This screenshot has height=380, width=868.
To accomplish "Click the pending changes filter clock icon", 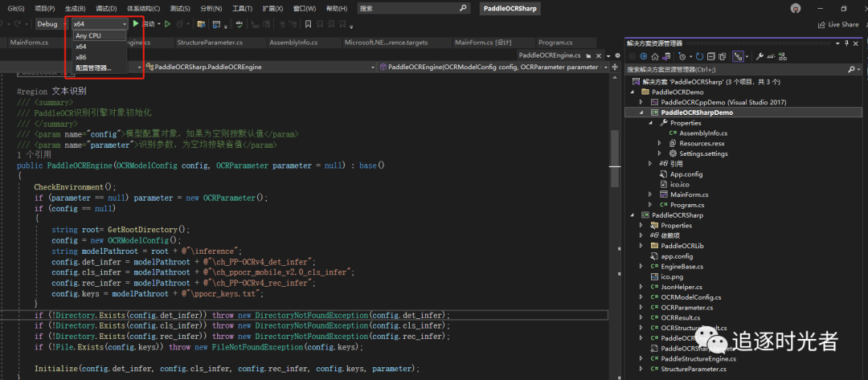I will coord(682,56).
